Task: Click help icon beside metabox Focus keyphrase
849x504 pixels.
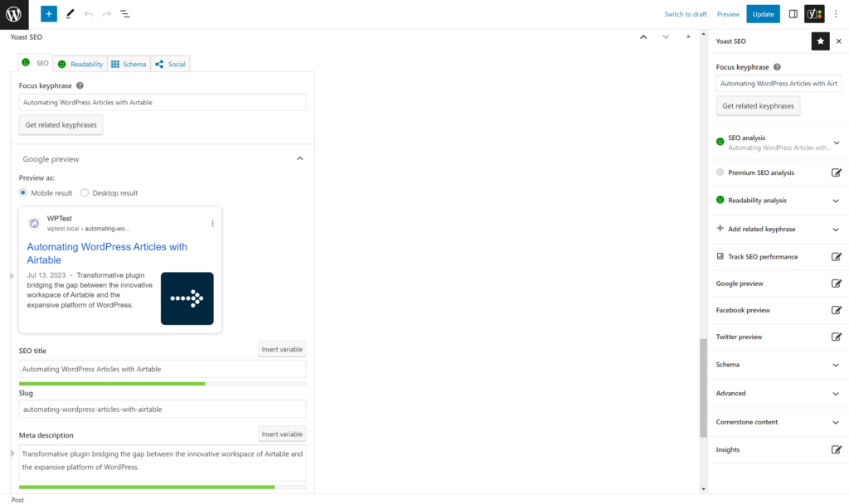Action: point(80,85)
